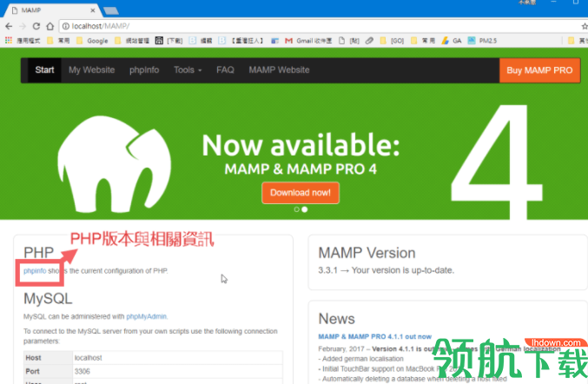Open the GA bookmark
This screenshot has height=384, width=588.
(452, 41)
